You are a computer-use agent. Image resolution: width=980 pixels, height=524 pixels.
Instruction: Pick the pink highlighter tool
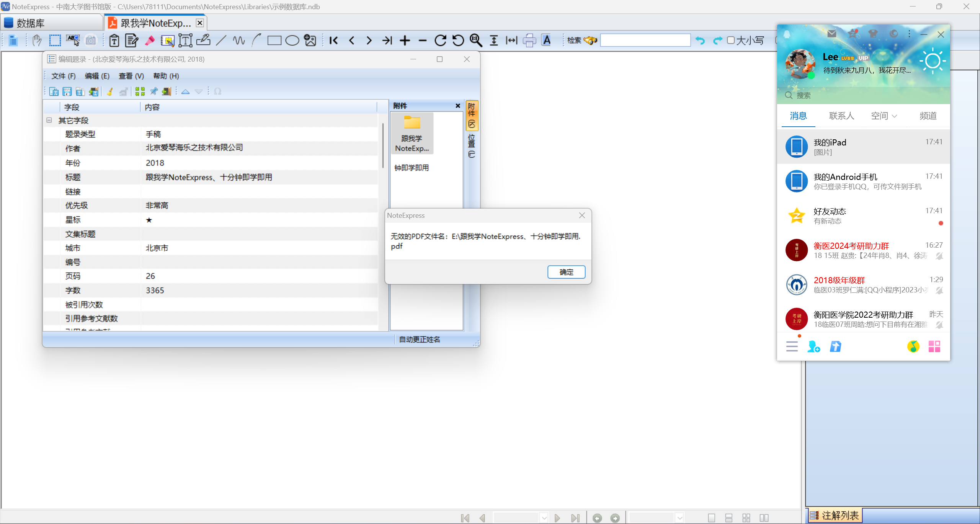tap(150, 40)
